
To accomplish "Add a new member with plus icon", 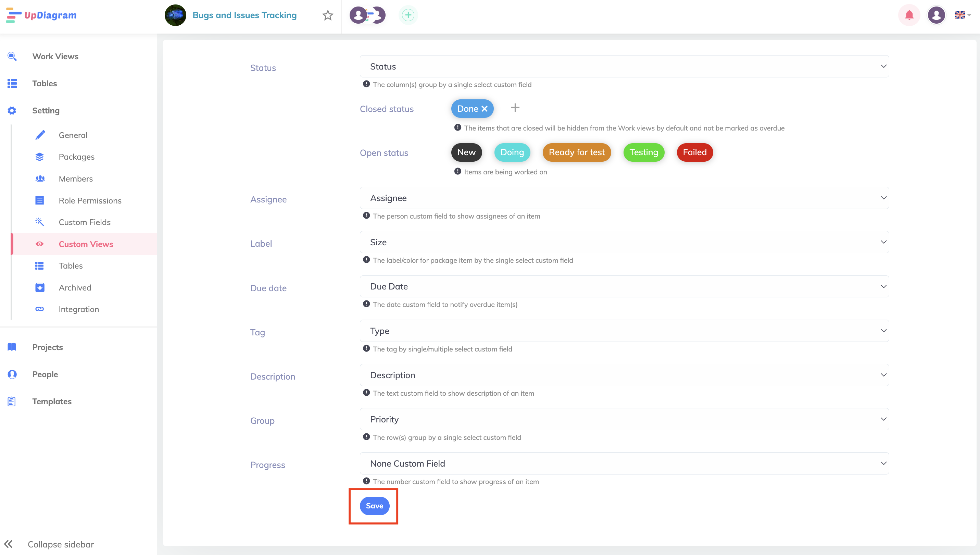I will click(x=408, y=15).
